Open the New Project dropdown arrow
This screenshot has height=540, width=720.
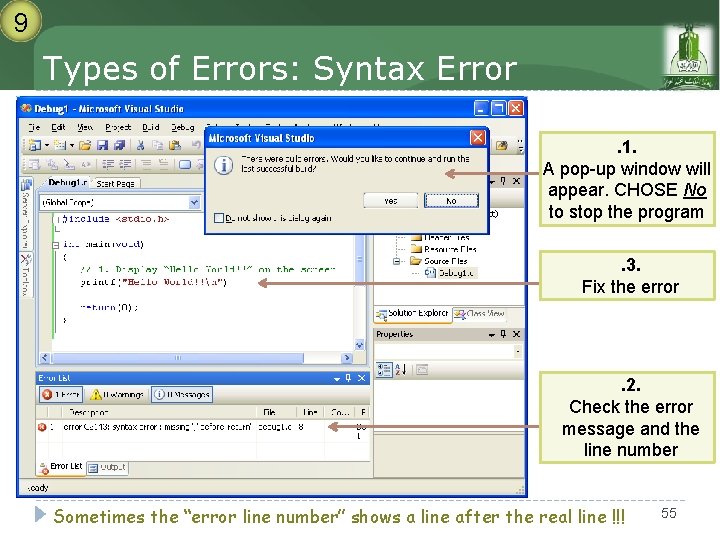[47, 146]
